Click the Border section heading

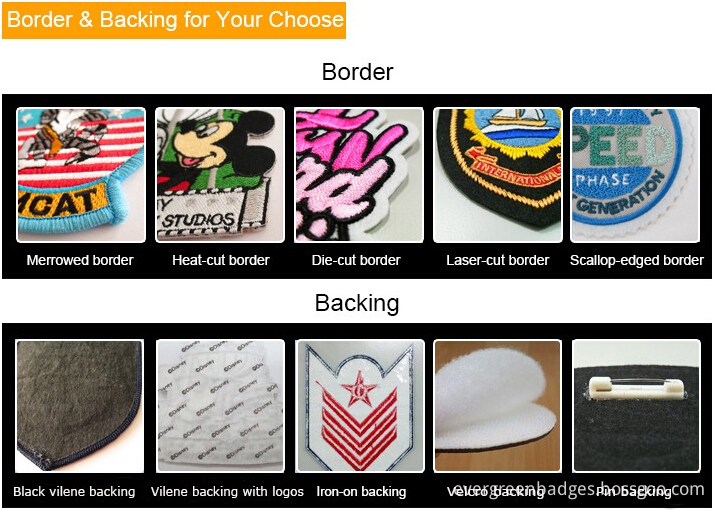pyautogui.click(x=357, y=72)
